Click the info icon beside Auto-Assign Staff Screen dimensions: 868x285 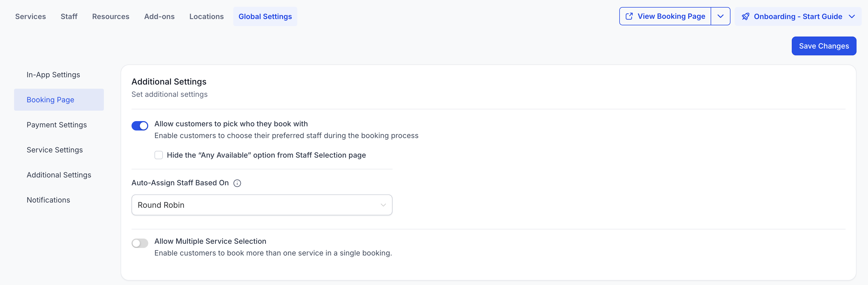pyautogui.click(x=237, y=183)
